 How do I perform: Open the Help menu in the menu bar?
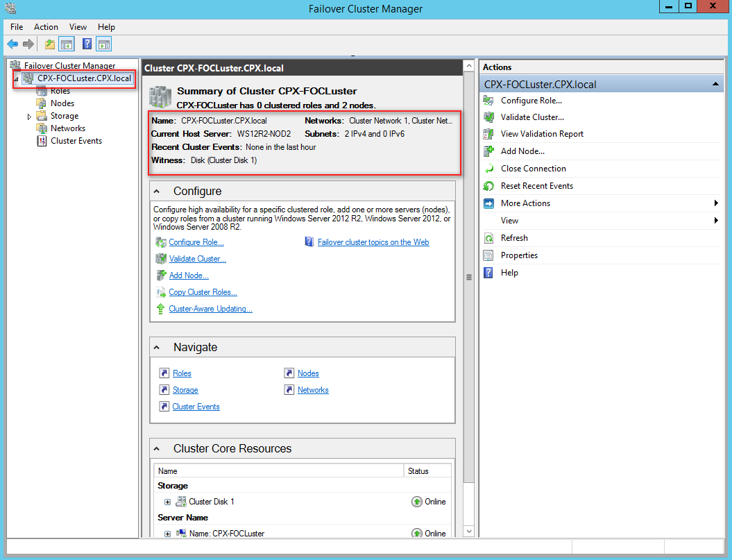(x=106, y=27)
